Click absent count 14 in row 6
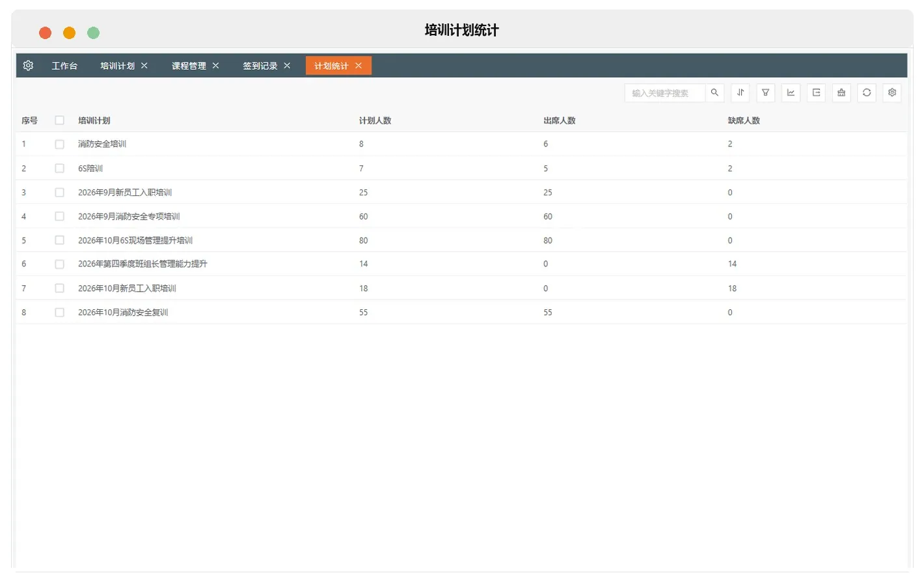This screenshot has width=924, height=586. coord(732,264)
